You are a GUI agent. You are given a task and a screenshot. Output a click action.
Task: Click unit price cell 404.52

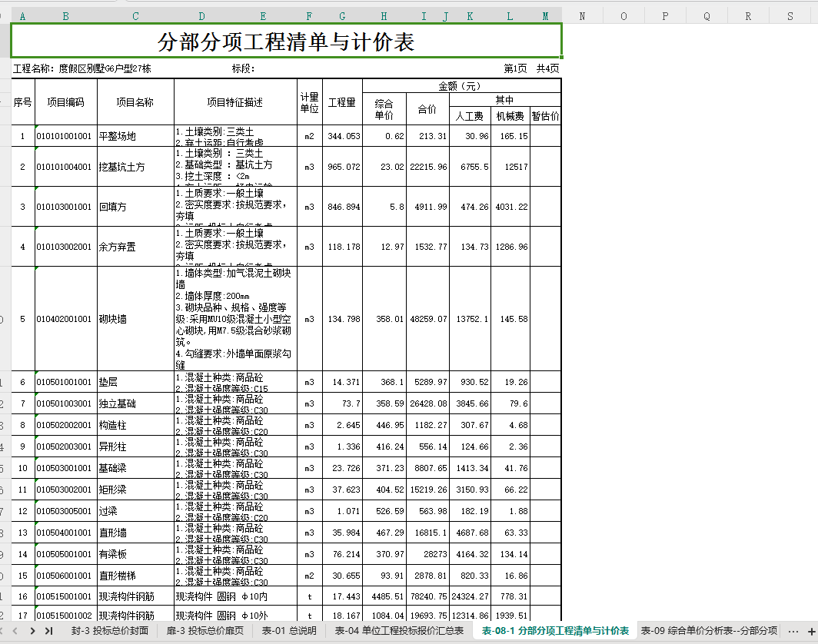pyautogui.click(x=384, y=490)
